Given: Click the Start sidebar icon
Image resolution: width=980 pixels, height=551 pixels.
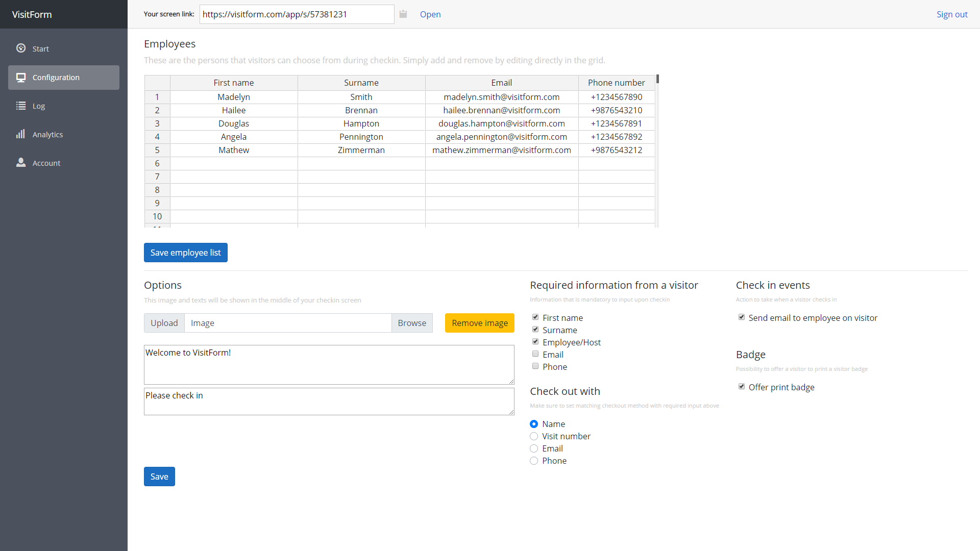Looking at the screenshot, I should (x=21, y=48).
